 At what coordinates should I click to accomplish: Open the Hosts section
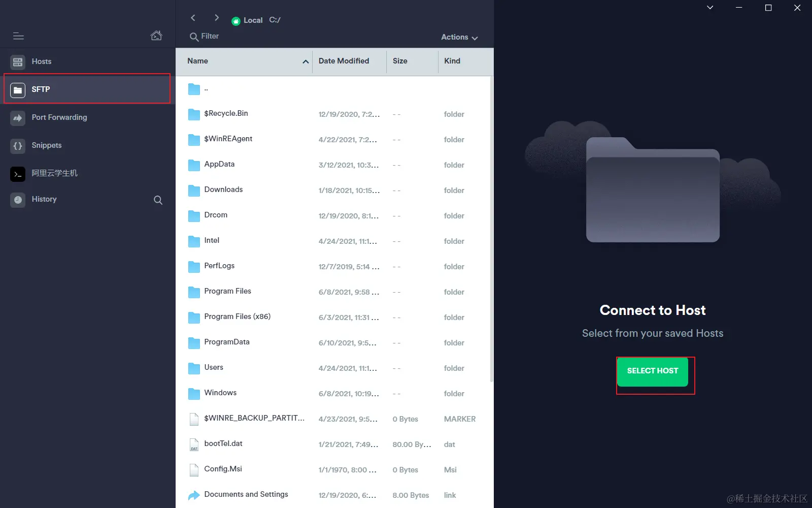pos(87,61)
